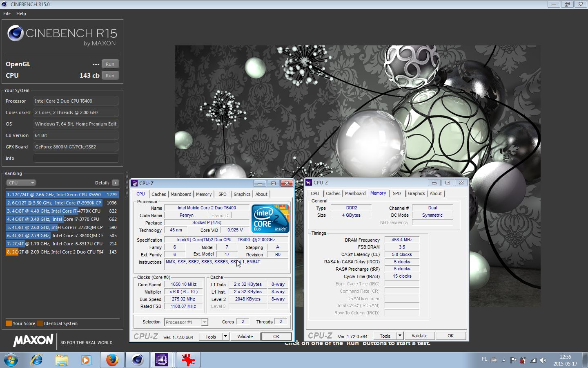Viewport: 588px width, 368px height.
Task: Open SPD tab in left CPU-Z window
Action: (x=222, y=194)
